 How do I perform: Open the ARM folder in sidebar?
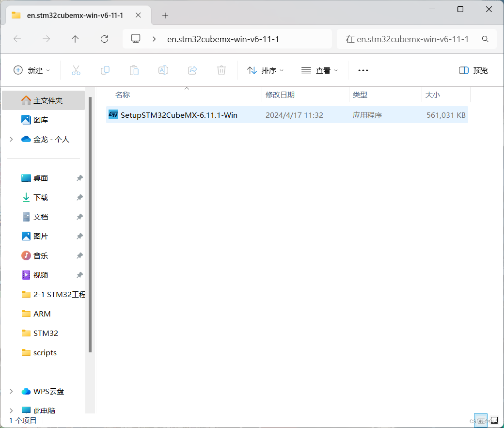36,314
